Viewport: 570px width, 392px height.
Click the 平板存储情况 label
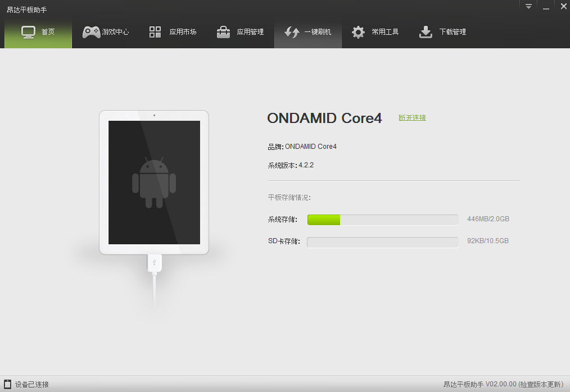coord(289,198)
